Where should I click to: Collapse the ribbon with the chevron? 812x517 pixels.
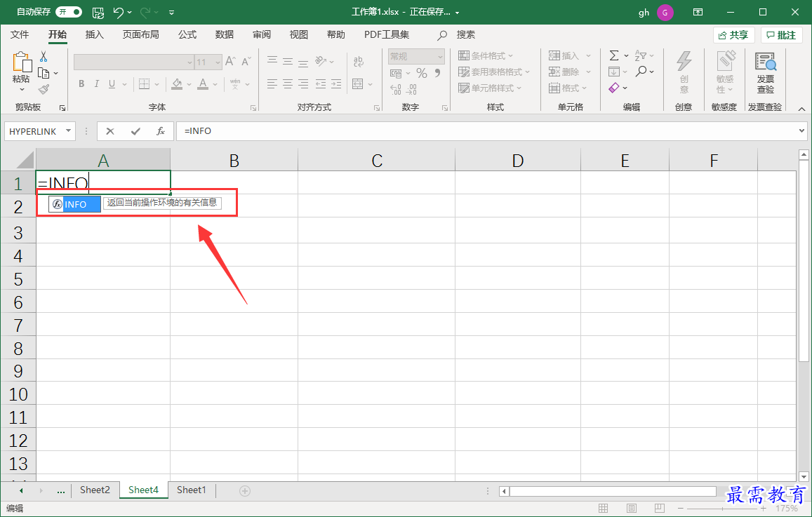click(x=801, y=109)
